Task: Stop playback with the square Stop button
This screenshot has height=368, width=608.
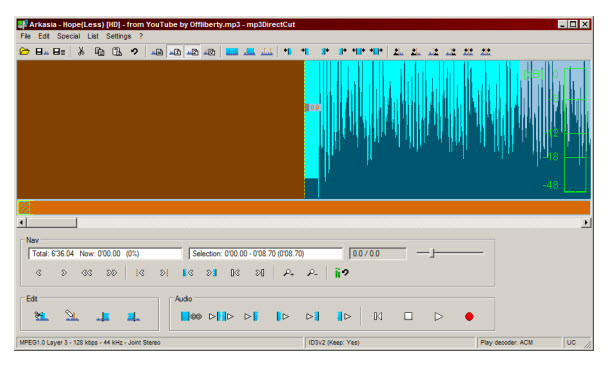Action: (408, 316)
